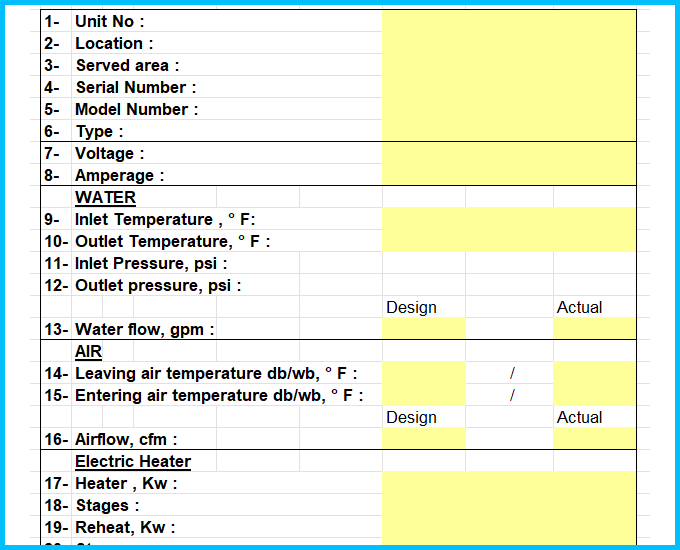Viewport: 680px width, 550px height.
Task: Select the Location yellow entry cell
Action: 508,43
